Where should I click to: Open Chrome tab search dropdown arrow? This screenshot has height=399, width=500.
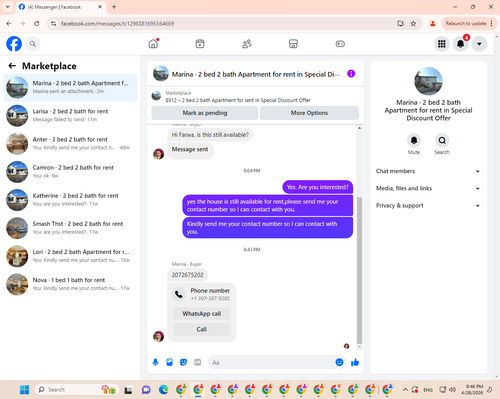[x=7, y=7]
